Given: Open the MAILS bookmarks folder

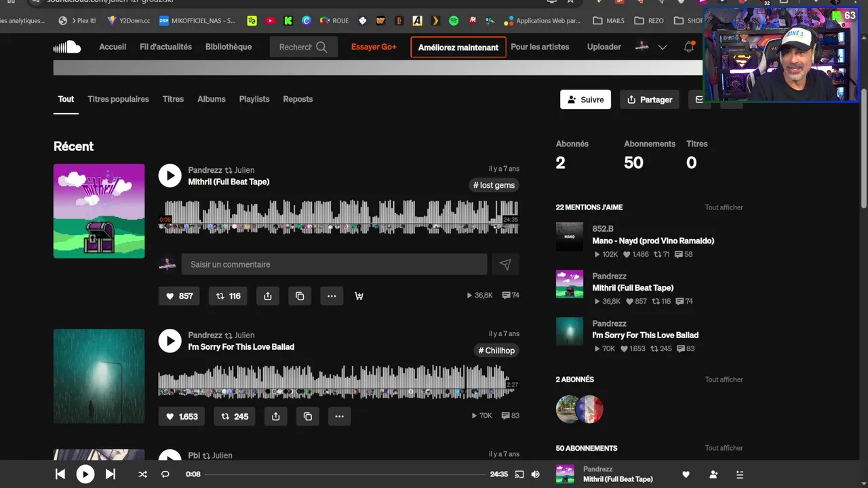Looking at the screenshot, I should click(x=608, y=21).
